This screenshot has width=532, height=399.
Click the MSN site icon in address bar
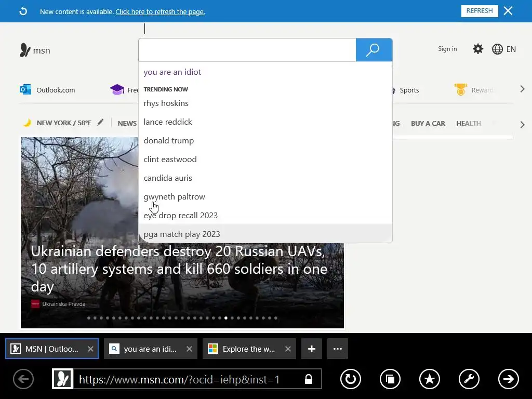[62, 379]
